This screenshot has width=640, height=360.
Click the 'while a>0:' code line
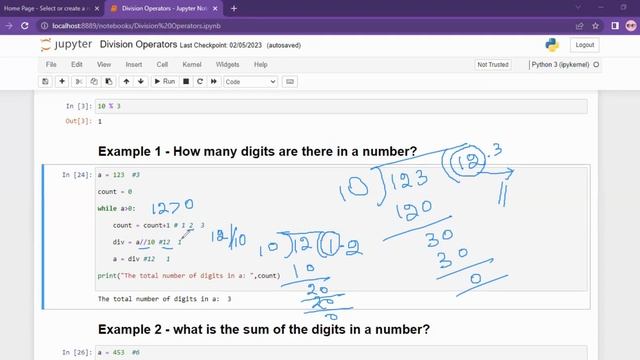click(116, 208)
